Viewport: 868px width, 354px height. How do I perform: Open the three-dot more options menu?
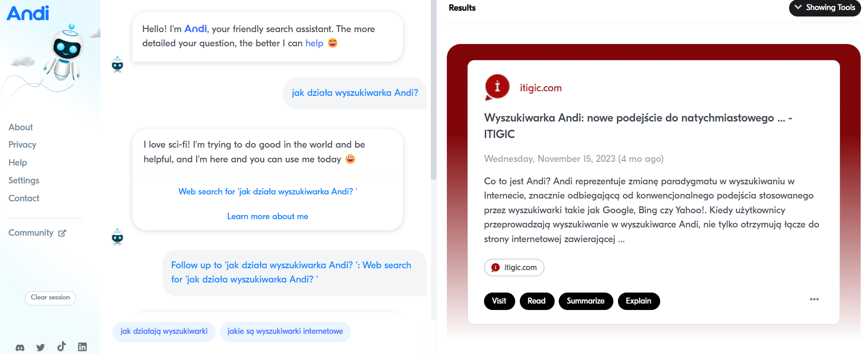(x=814, y=299)
